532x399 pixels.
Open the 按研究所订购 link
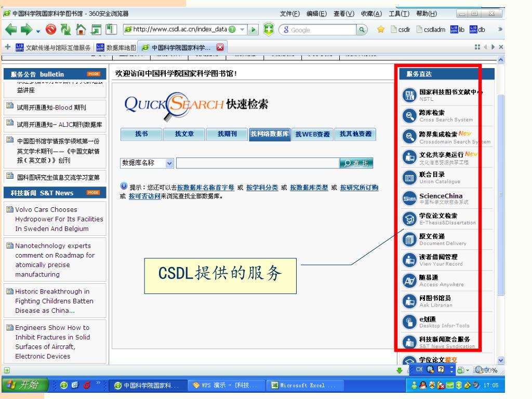(x=359, y=187)
